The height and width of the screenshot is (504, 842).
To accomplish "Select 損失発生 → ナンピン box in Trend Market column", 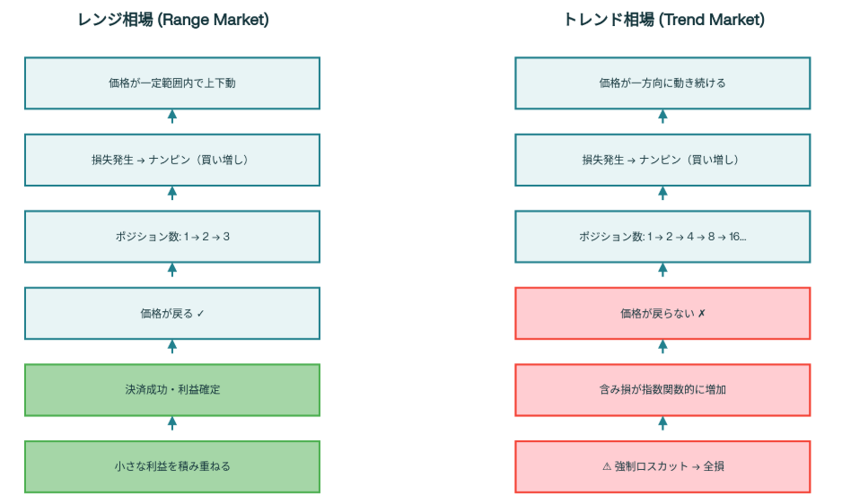I will pyautogui.click(x=662, y=160).
